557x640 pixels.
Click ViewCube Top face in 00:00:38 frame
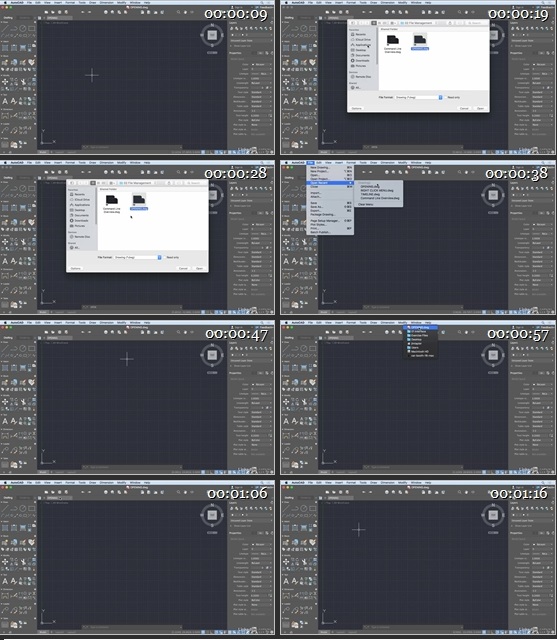pos(493,195)
